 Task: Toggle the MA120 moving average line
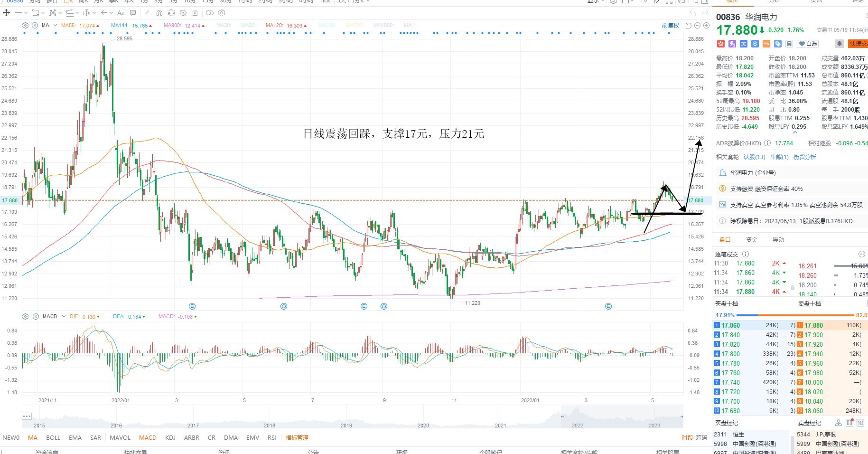pos(286,26)
